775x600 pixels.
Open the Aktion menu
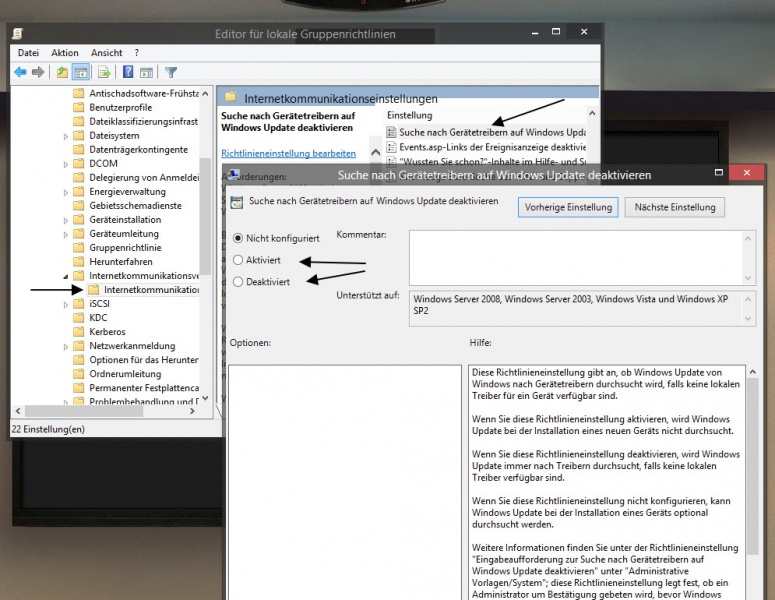pyautogui.click(x=65, y=52)
